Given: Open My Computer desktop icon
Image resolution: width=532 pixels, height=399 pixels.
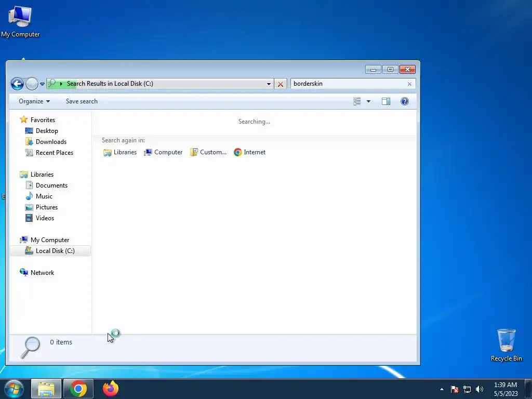Looking at the screenshot, I should point(20,21).
